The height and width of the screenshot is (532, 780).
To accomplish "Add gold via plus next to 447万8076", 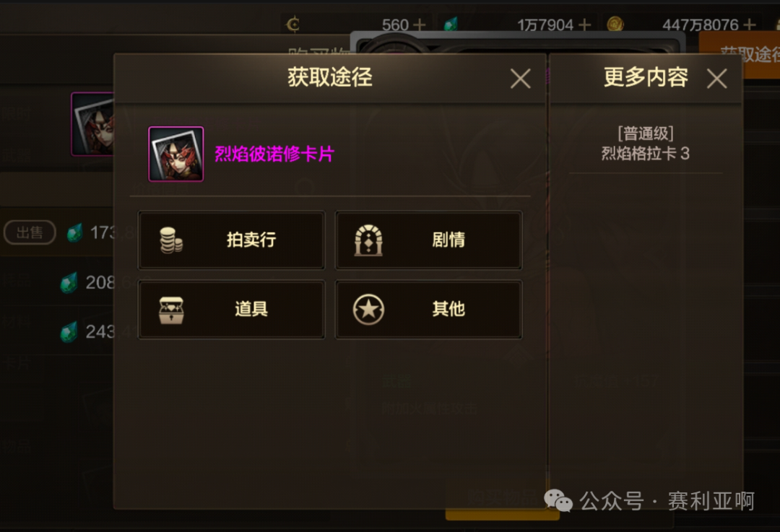I will [x=749, y=25].
